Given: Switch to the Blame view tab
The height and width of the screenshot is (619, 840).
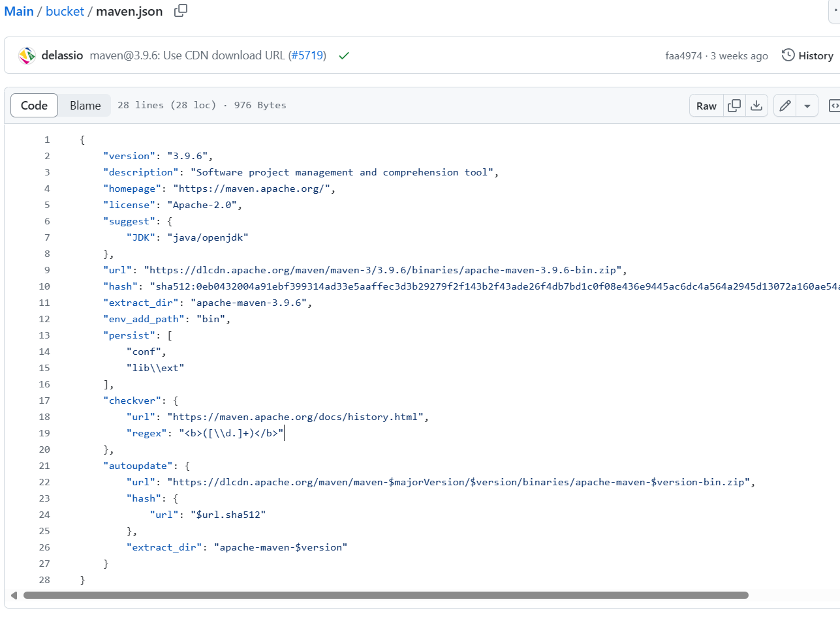Looking at the screenshot, I should pyautogui.click(x=86, y=106).
